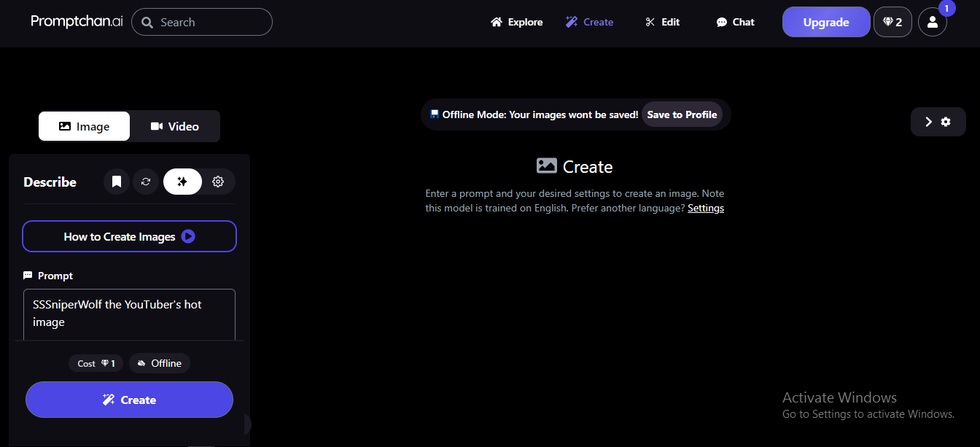Focus the Search field in header
980x447 pixels.
pyautogui.click(x=202, y=22)
